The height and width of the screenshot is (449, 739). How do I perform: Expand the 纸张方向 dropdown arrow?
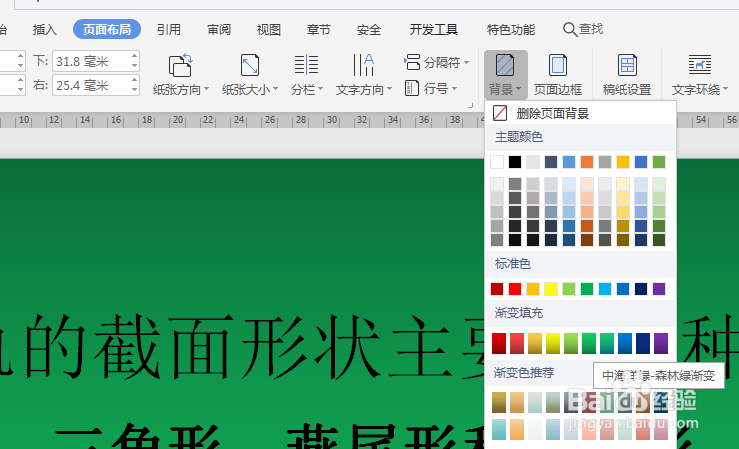coord(206,89)
